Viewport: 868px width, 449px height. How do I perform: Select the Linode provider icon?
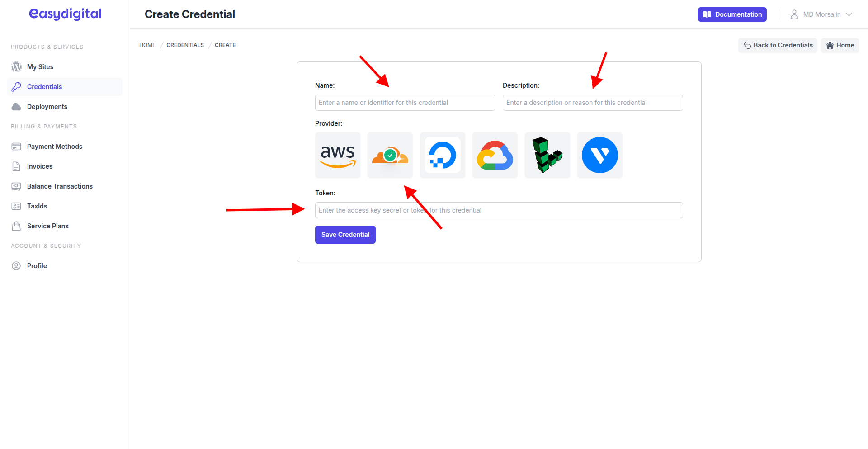pos(547,155)
